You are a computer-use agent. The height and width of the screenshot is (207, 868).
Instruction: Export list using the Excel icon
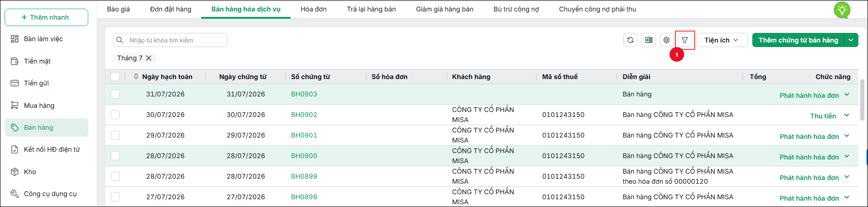pyautogui.click(x=648, y=40)
